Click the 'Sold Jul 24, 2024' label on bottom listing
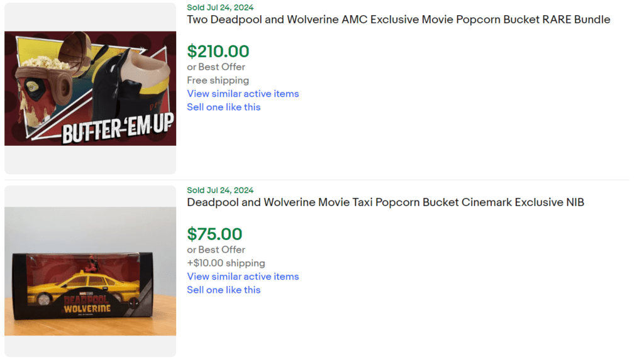 click(219, 190)
